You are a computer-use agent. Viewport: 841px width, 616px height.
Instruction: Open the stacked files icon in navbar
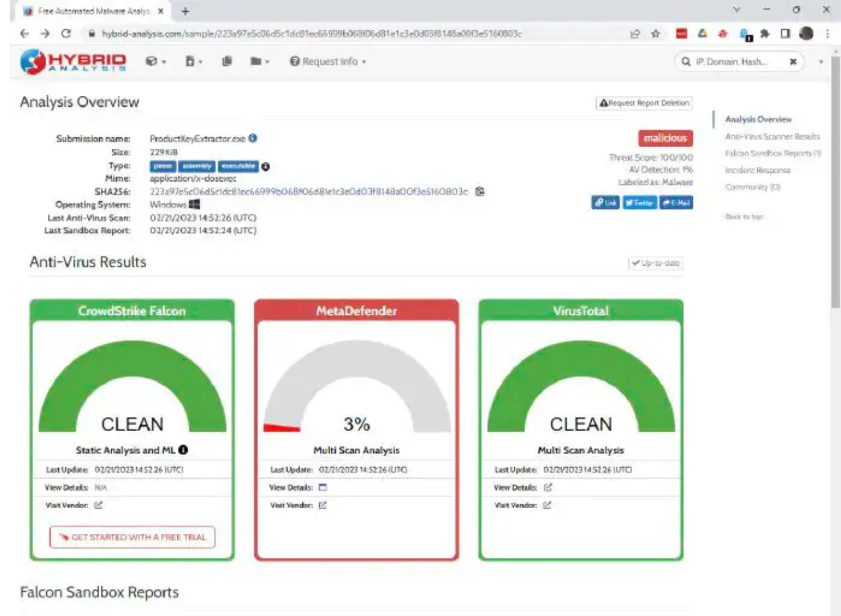pyautogui.click(x=227, y=61)
